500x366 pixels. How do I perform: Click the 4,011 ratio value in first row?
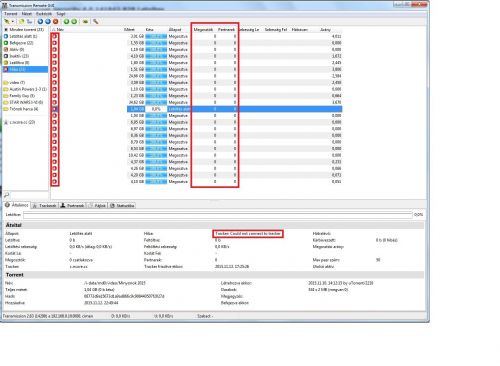click(336, 36)
